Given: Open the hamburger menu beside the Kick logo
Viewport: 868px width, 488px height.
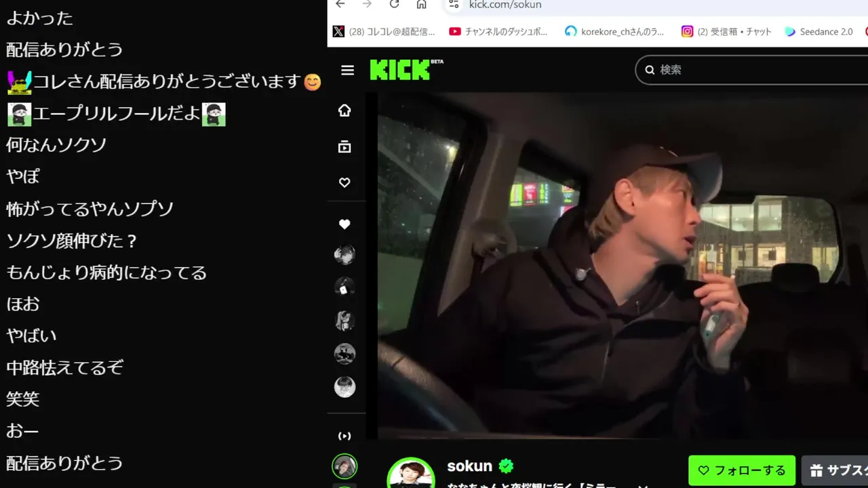Looking at the screenshot, I should (347, 70).
